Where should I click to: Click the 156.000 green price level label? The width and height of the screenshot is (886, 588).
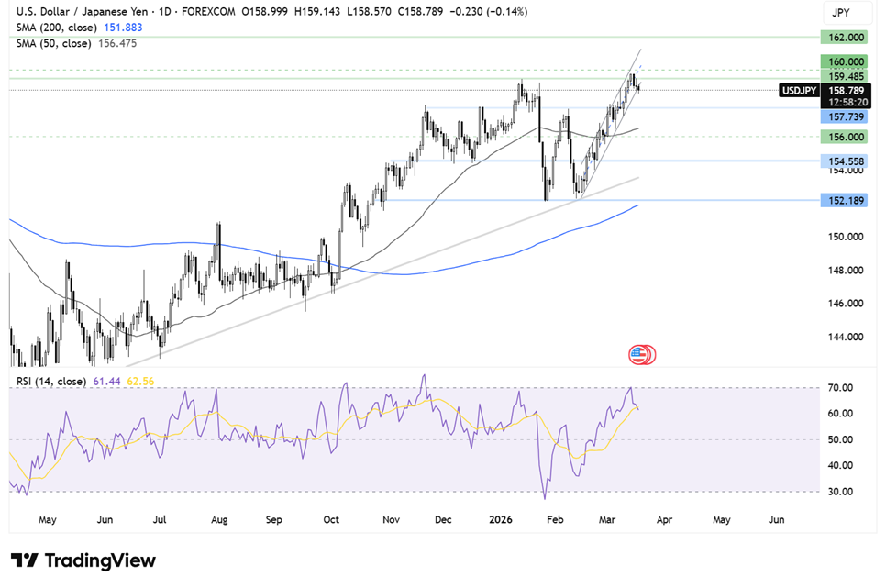[x=842, y=137]
